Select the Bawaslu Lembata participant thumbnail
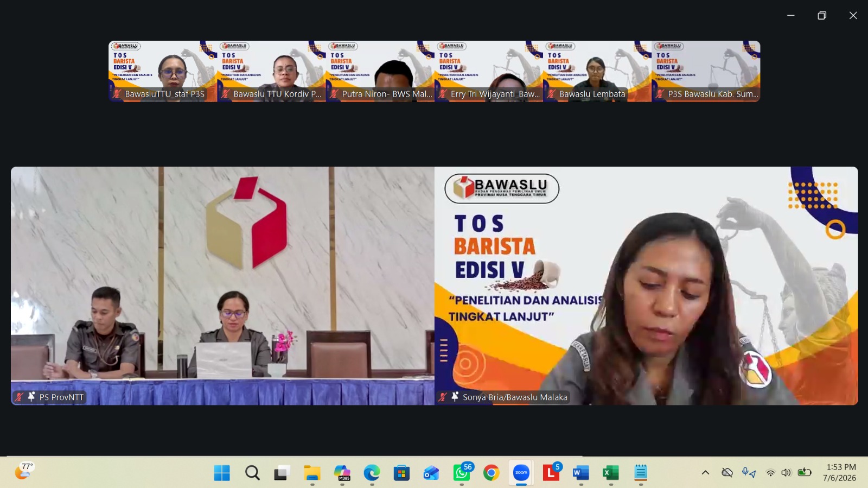 tap(597, 71)
